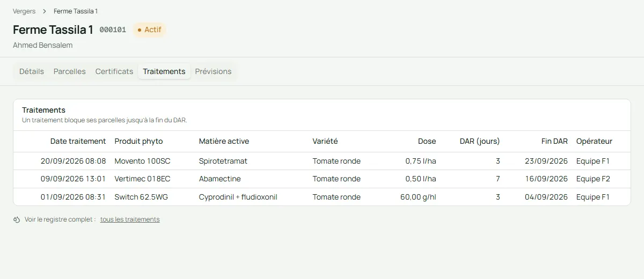
Task: Click the Date traitement column header
Action: click(78, 141)
